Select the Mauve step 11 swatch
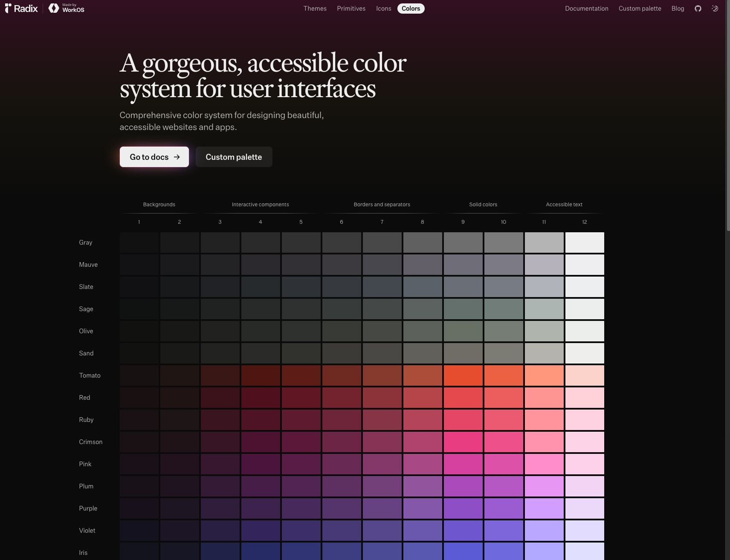The image size is (730, 560). [x=544, y=265]
